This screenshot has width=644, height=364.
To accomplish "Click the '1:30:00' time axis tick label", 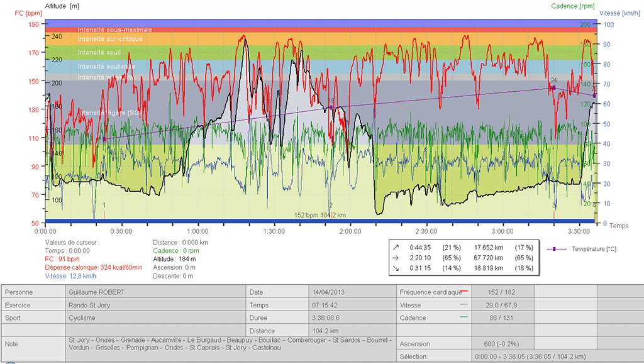I will click(274, 231).
